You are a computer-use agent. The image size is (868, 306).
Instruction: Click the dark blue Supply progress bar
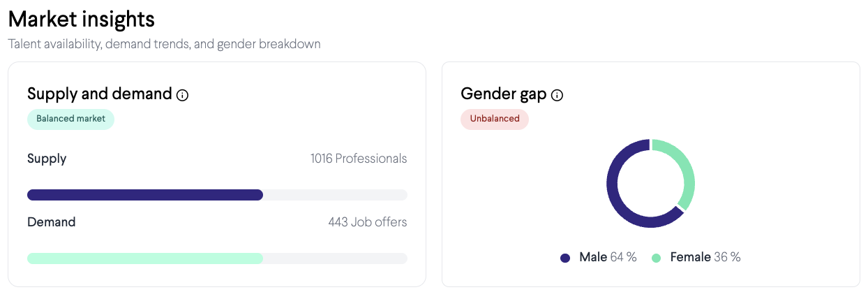click(x=145, y=195)
